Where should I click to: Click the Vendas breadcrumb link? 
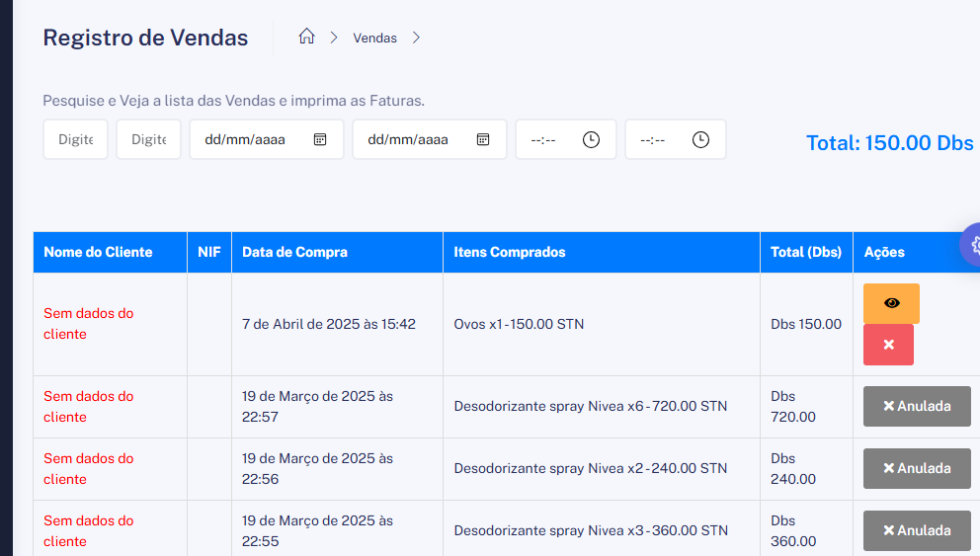pyautogui.click(x=374, y=38)
